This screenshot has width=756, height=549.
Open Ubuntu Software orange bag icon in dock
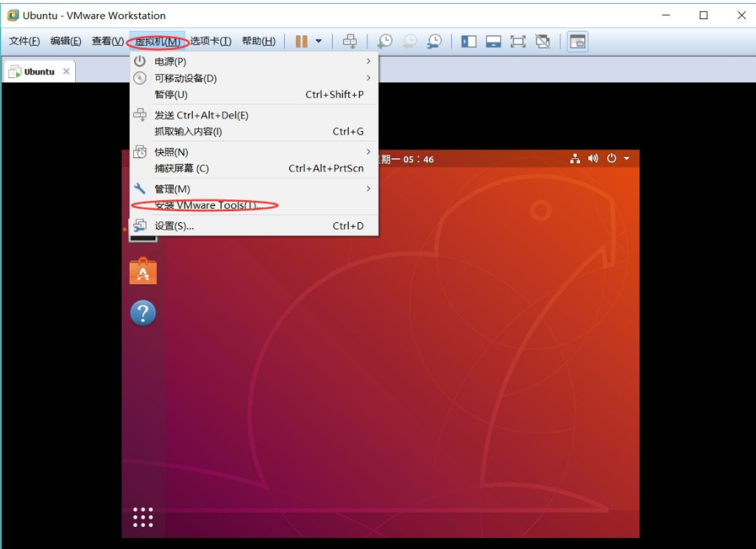click(143, 271)
